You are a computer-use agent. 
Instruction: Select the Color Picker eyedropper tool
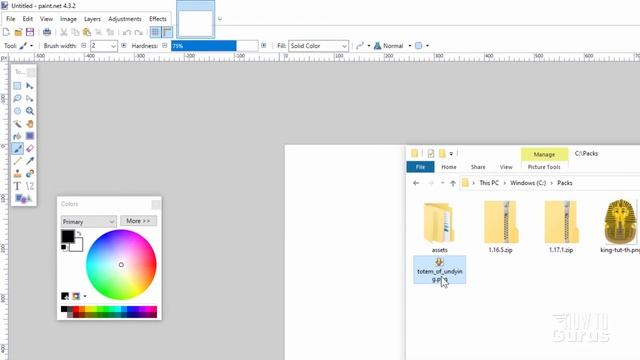30,161
